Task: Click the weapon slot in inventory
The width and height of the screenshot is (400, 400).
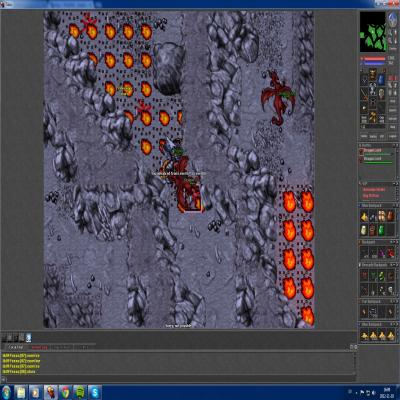Action: click(x=364, y=94)
